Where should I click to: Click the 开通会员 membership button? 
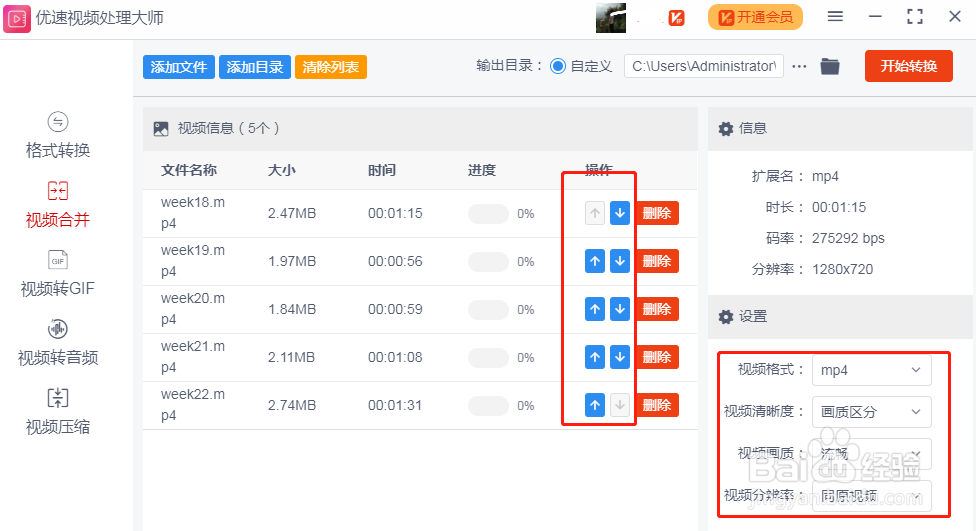tap(755, 17)
